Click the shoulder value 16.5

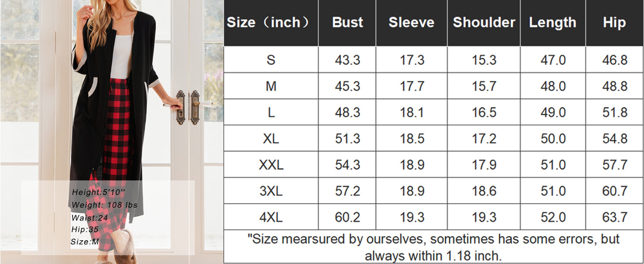(484, 112)
